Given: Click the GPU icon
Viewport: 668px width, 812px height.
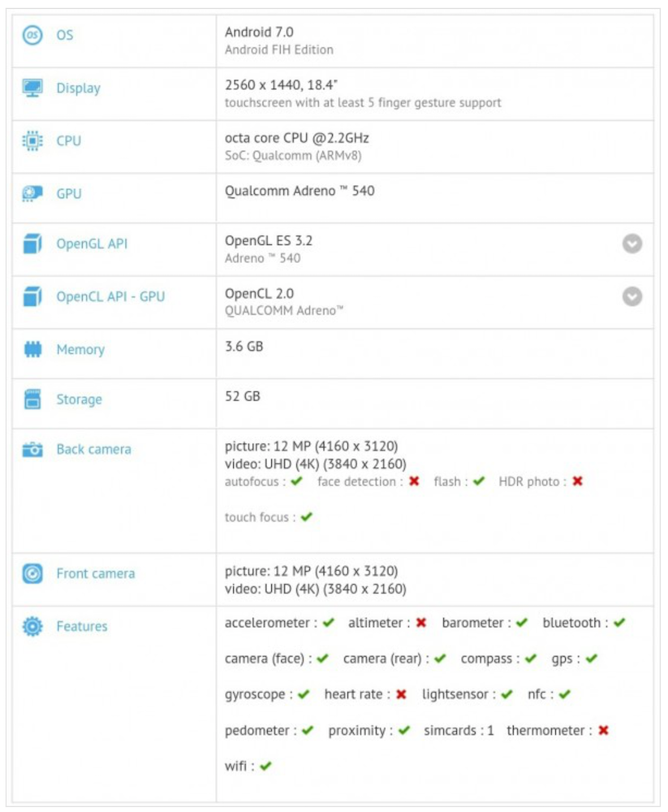Looking at the screenshot, I should 32,193.
